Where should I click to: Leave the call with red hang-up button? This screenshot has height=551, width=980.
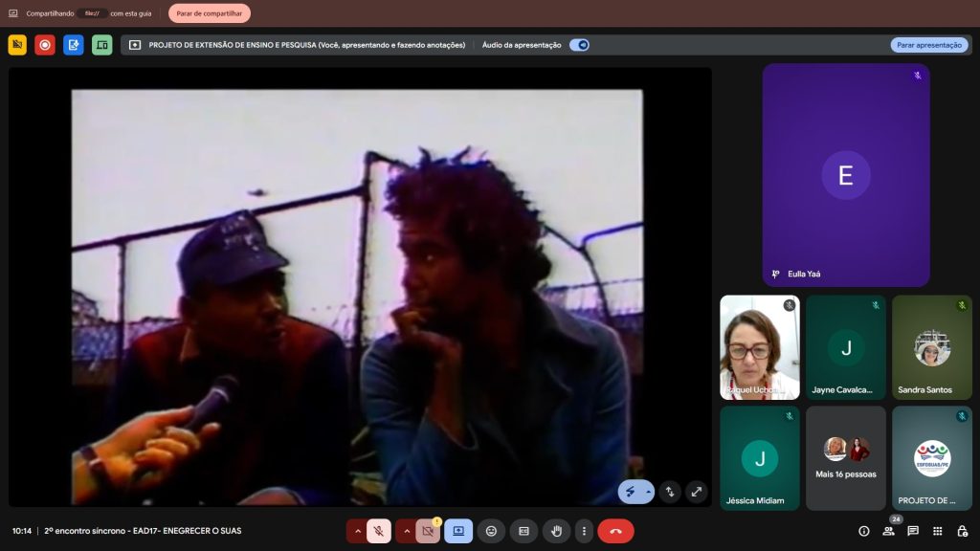615,531
